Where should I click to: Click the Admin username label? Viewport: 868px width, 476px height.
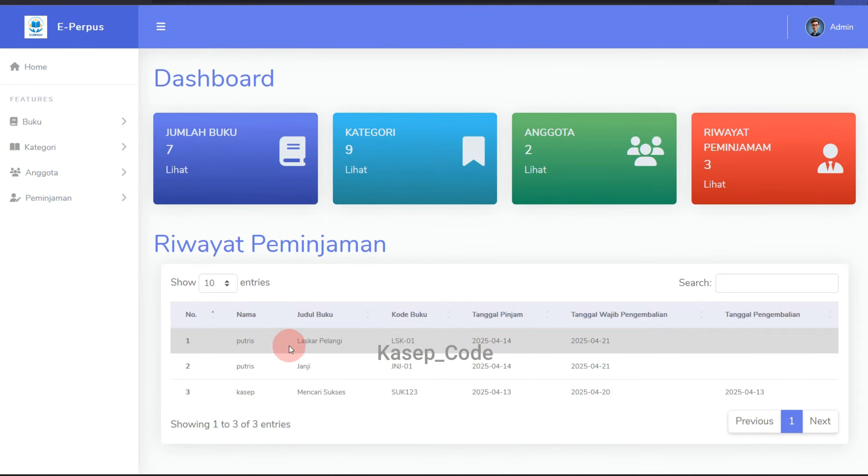[841, 27]
